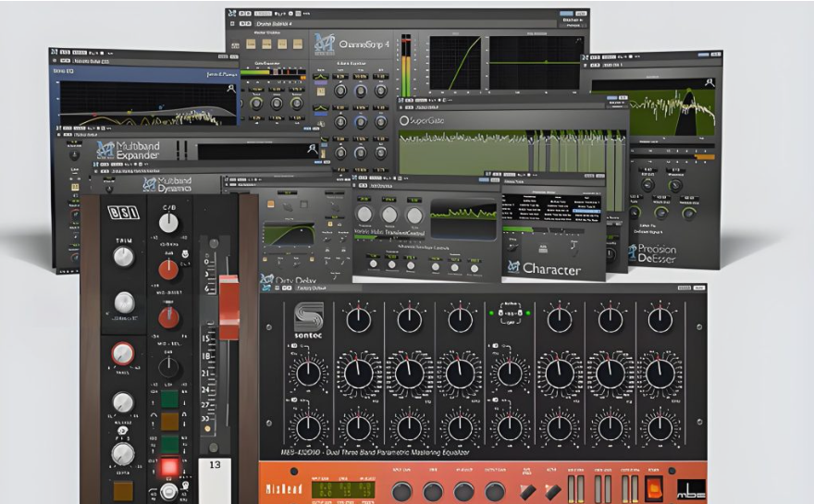Open the Precision DeEsser preset name bar
The height and width of the screenshot is (504, 814).
click(660, 65)
